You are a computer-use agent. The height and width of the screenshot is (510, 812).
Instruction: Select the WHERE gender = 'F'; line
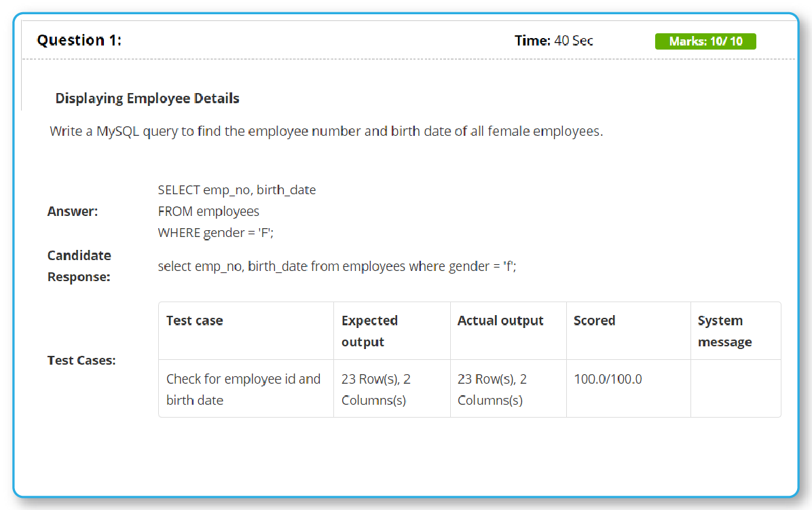pos(220,232)
